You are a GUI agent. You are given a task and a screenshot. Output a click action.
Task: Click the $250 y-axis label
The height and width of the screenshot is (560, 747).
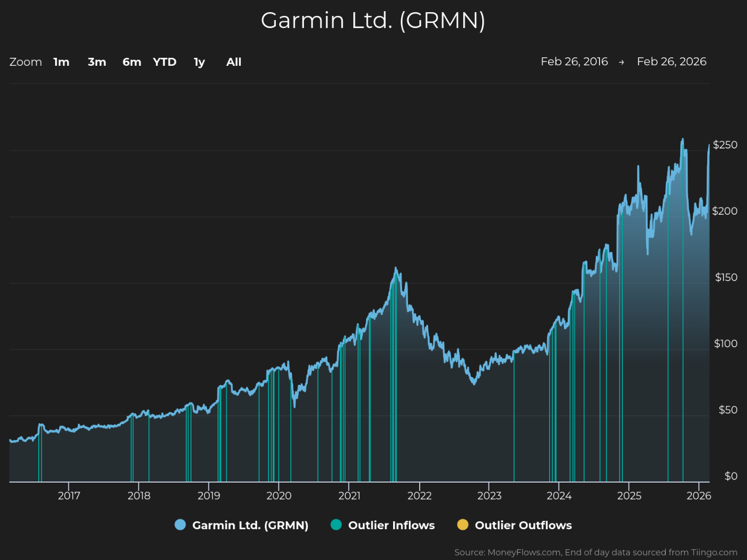point(725,145)
